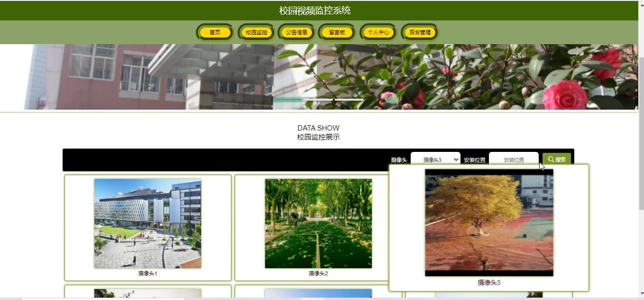Image resolution: width=644 pixels, height=300 pixels.
Task: Click the 摄像头2 caption text
Action: 318,273
